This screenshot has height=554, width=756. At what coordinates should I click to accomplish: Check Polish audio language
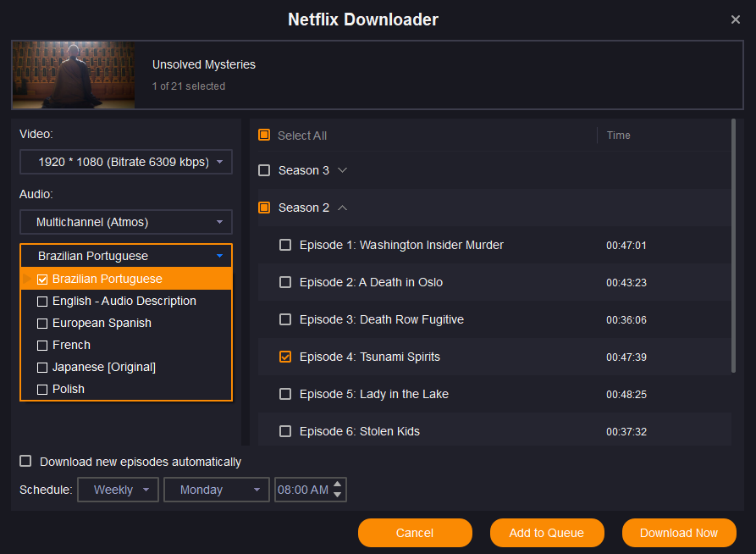click(x=42, y=390)
